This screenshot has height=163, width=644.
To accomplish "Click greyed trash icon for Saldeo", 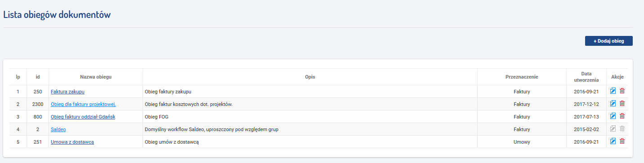I will click(x=622, y=129).
